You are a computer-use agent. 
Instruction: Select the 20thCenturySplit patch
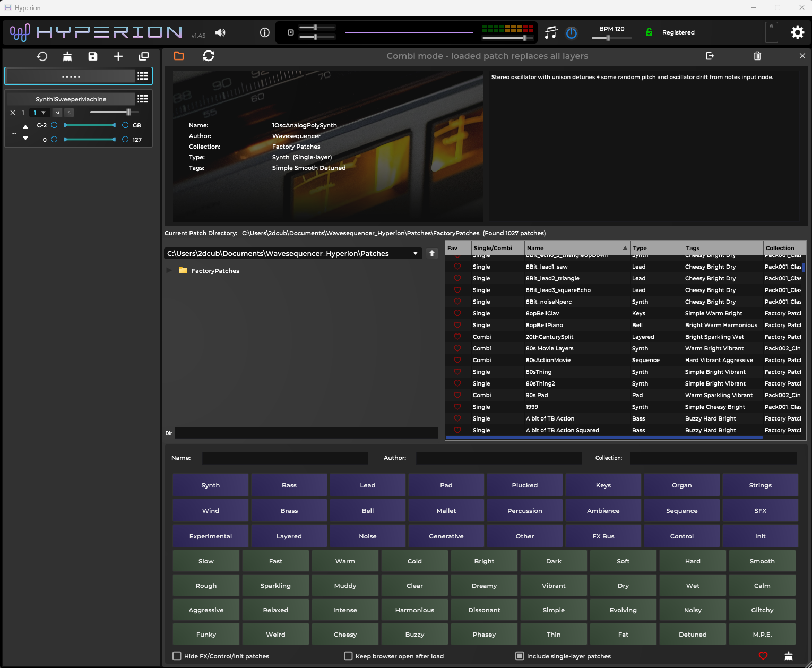click(624, 337)
